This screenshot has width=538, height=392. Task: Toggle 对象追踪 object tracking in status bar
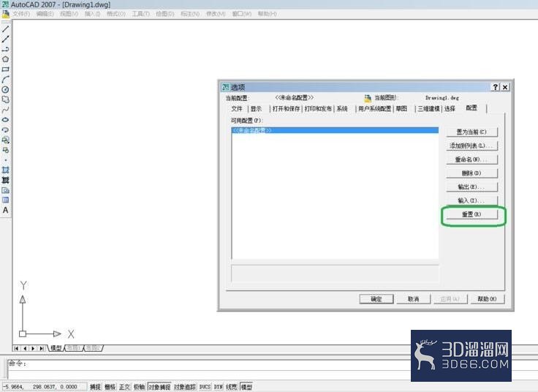(185, 387)
